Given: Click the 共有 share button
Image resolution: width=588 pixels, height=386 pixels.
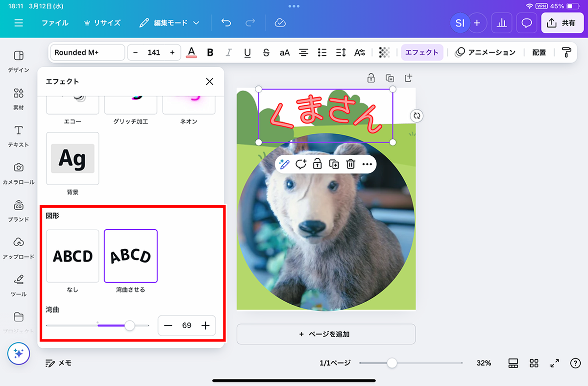Looking at the screenshot, I should (562, 23).
